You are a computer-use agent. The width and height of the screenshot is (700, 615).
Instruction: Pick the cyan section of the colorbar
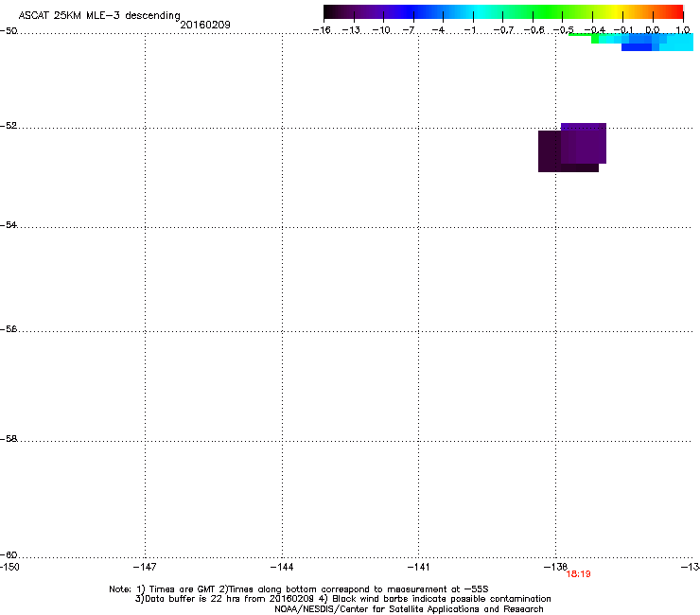478,11
